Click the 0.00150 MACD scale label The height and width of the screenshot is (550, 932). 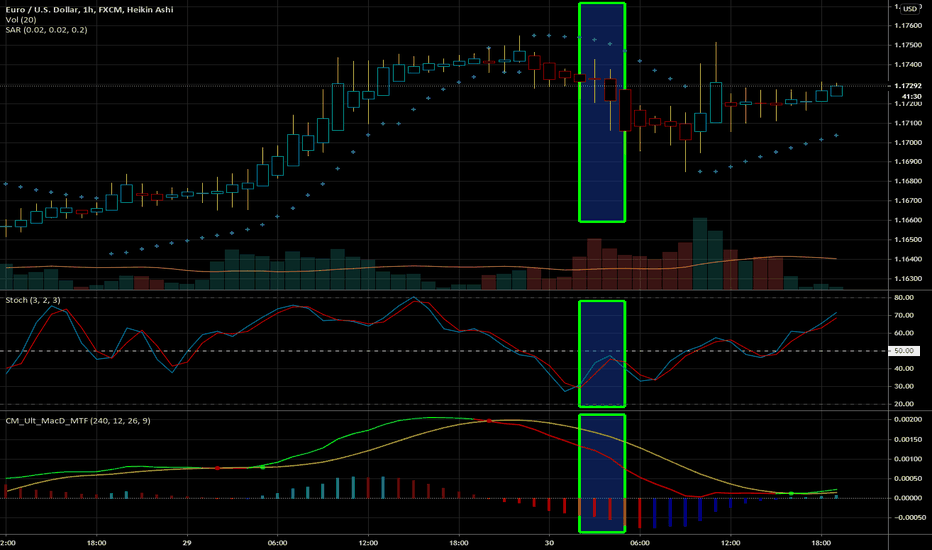pyautogui.click(x=908, y=439)
